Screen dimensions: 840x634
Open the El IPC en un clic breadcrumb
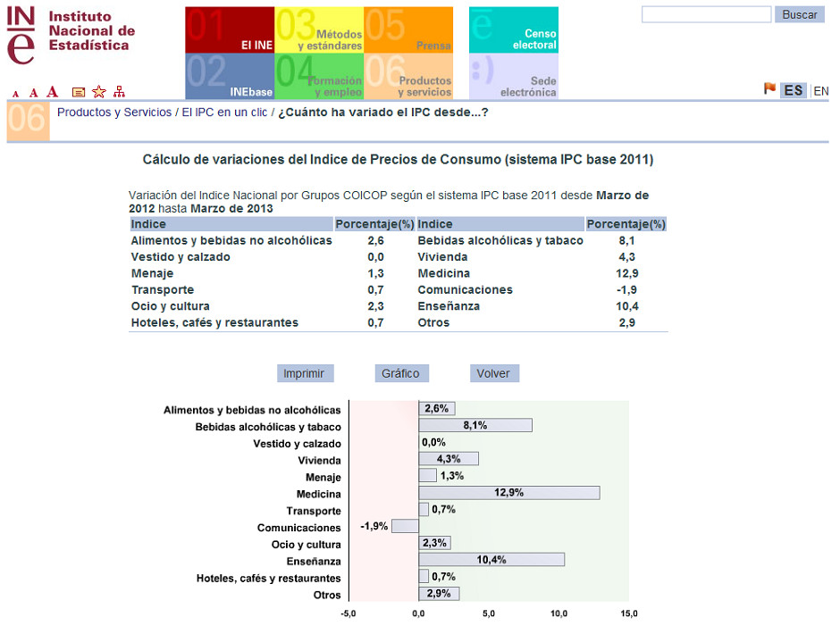(224, 113)
